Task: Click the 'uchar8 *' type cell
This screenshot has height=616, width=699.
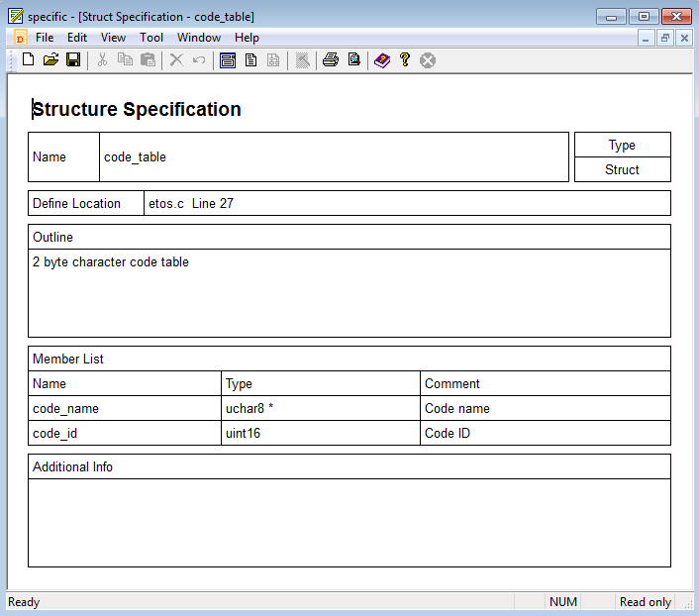Action: (321, 408)
